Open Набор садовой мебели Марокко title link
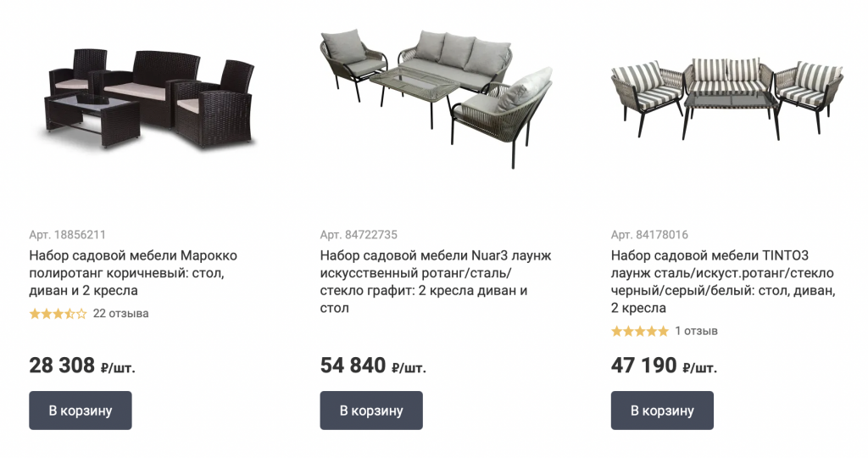Viewport: 868px width, 458px height. [133, 273]
